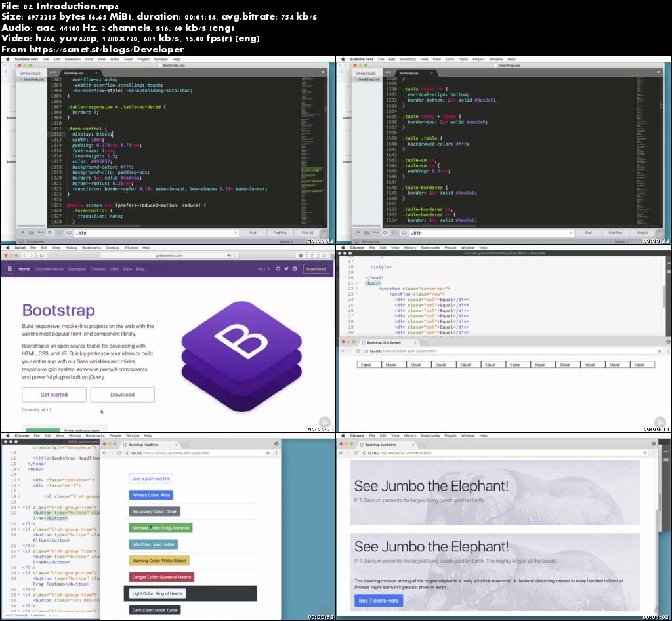Open Chrome's kebab menu in the Bootstrap Headlines frame
Image resolution: width=672 pixels, height=621 pixels.
[x=276, y=453]
